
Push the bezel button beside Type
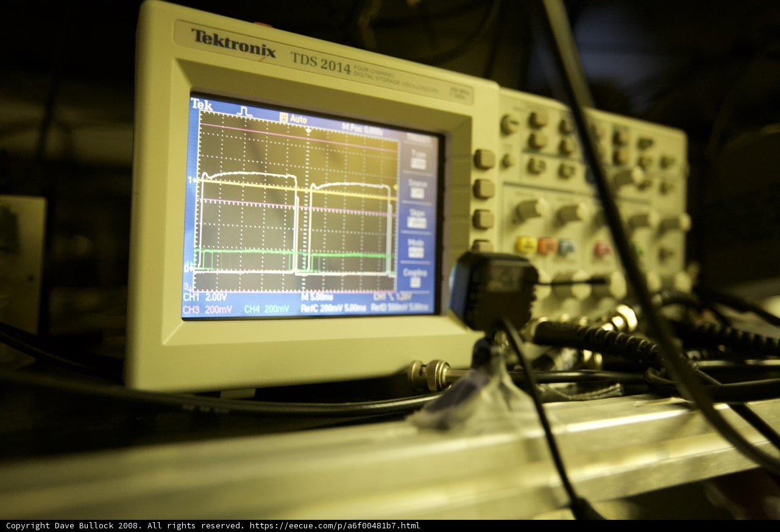point(484,158)
